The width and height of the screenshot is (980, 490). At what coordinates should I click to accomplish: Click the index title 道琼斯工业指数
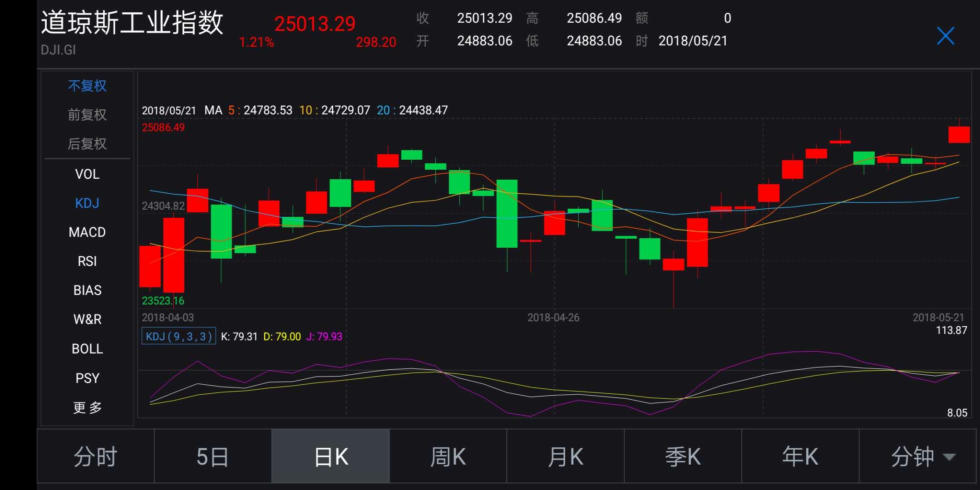(x=132, y=22)
